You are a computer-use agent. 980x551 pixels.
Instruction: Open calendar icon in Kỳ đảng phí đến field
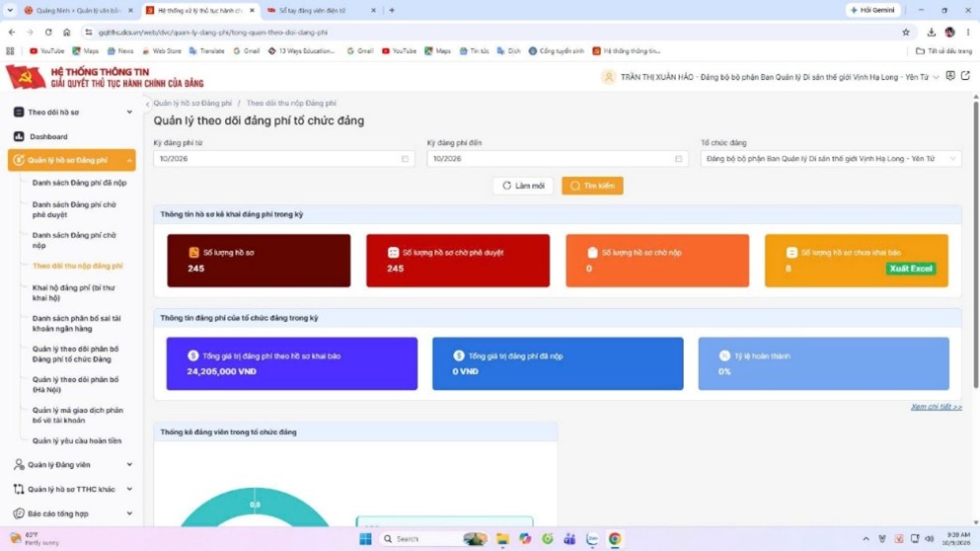679,159
